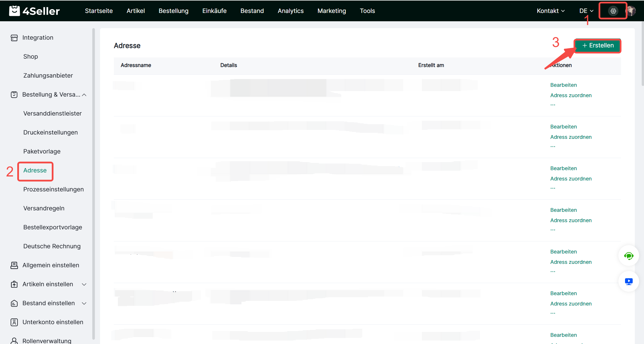
Task: Click Adress zuordnen in second row
Action: pos(571,137)
